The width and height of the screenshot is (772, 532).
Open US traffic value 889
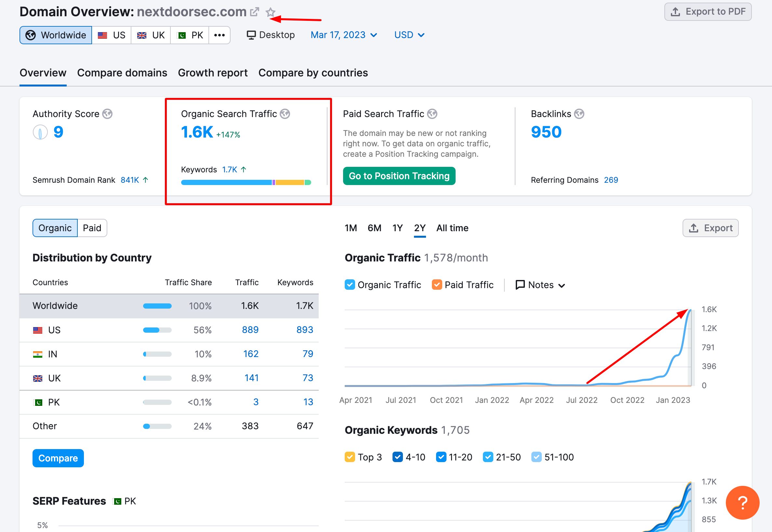click(250, 330)
